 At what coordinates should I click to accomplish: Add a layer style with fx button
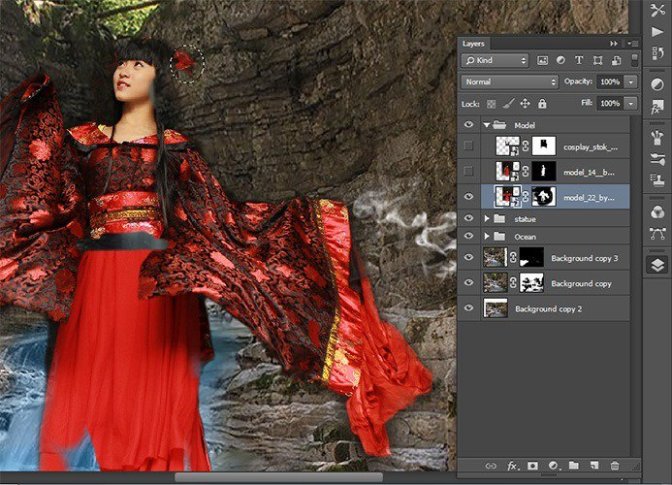(512, 466)
